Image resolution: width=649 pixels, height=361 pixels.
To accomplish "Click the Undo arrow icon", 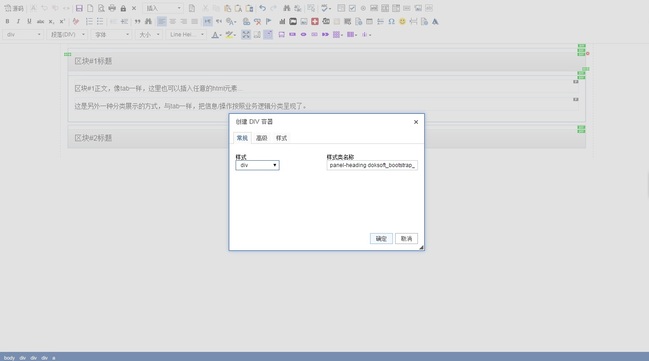I will [x=262, y=8].
